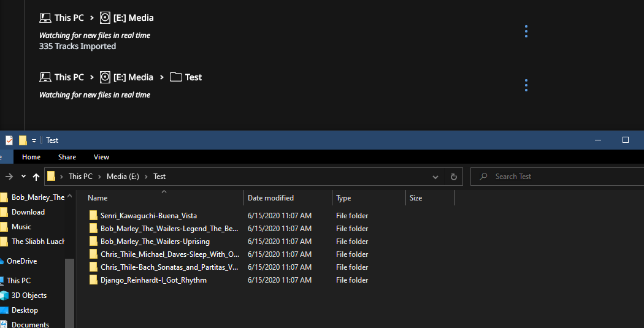Select the Django_Reinhardt-I_Got_Rhythm folder

pyautogui.click(x=153, y=280)
